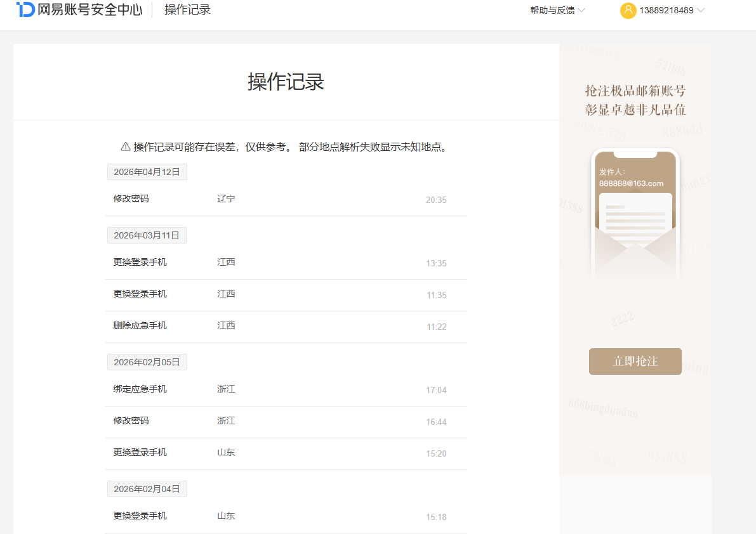Click the phone mailbox ad image
The height and width of the screenshot is (534, 756).
(x=635, y=215)
